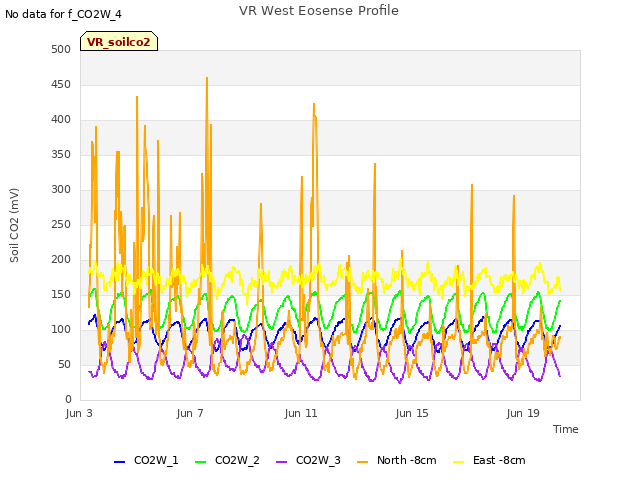Viewport: 640px width, 480px height.
Task: Click the 0 y-axis tick label
Action: click(x=68, y=400)
